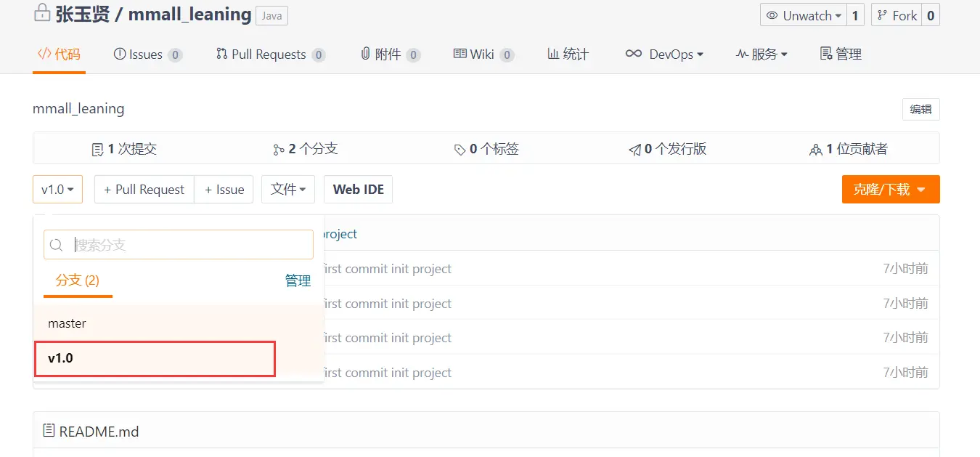
Task: Open the 文件 file dropdown
Action: coord(288,190)
